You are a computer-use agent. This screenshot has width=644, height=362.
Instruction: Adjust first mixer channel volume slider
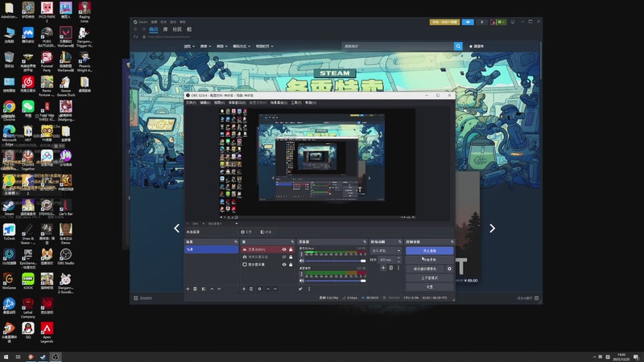(335, 261)
